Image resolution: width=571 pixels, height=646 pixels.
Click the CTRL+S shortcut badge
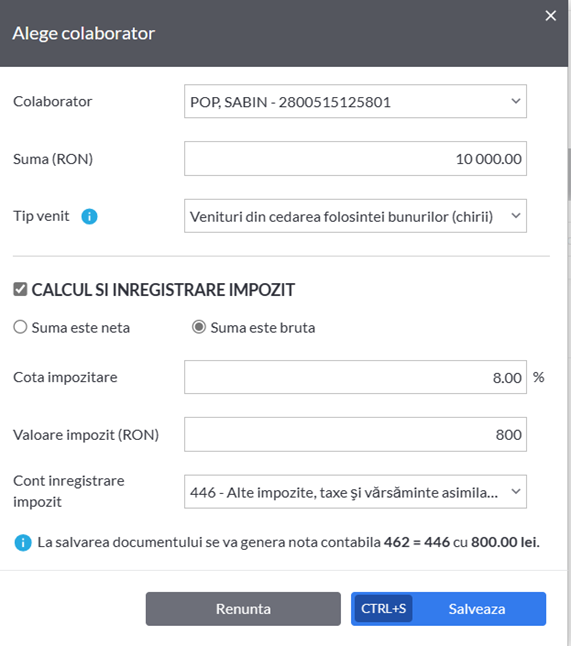(384, 609)
